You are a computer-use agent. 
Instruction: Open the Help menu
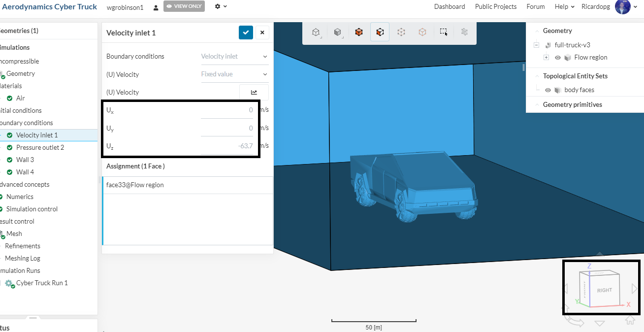click(x=561, y=6)
